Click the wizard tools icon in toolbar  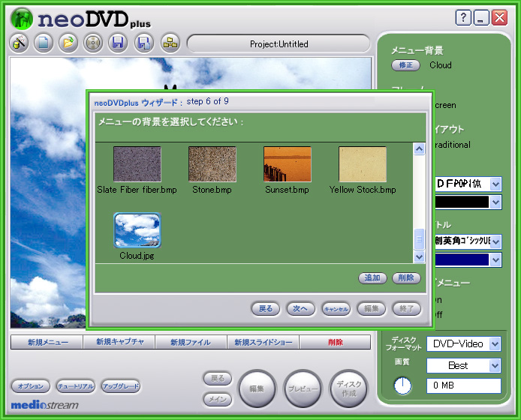[x=19, y=43]
